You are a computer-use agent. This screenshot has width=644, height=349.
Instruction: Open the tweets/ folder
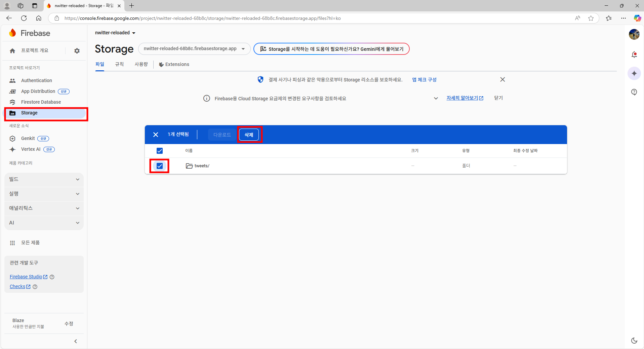pyautogui.click(x=202, y=166)
